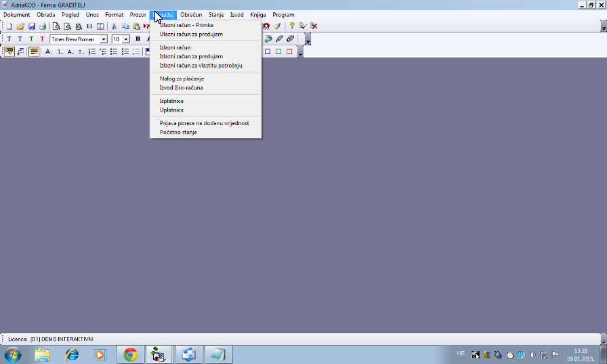Open Google Chrome from the taskbar
The width and height of the screenshot is (607, 364).
(x=131, y=355)
